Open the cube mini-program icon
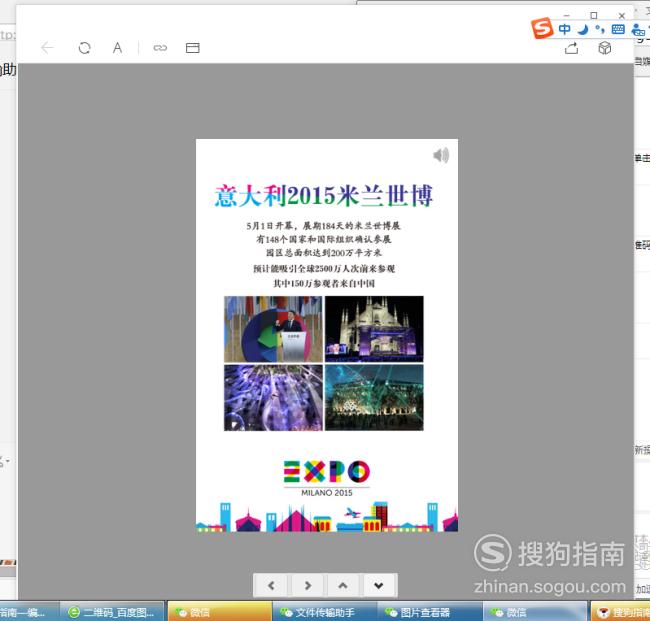 click(x=604, y=48)
